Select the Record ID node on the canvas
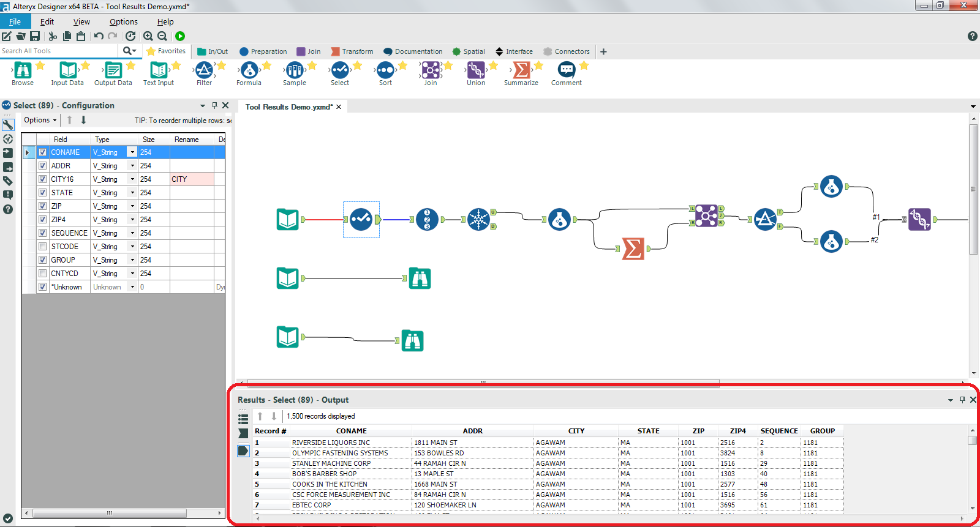Screen dimensions: 980x527 click(x=427, y=219)
